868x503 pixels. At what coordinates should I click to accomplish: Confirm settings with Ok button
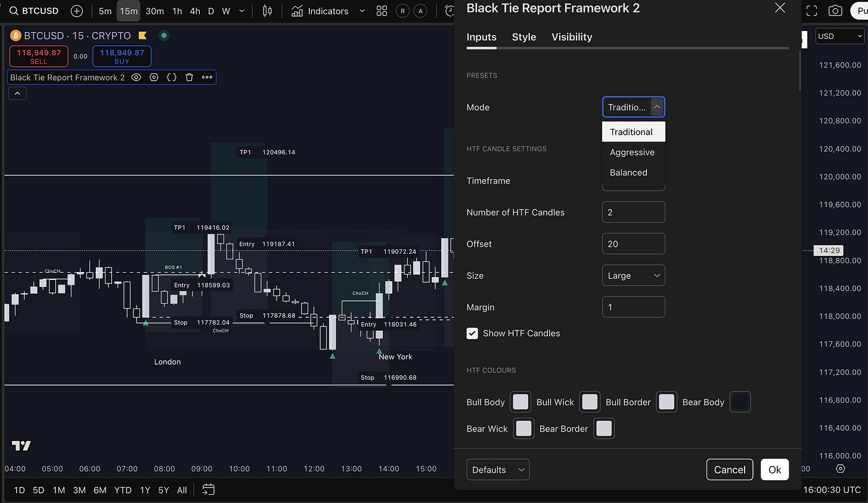coord(775,470)
